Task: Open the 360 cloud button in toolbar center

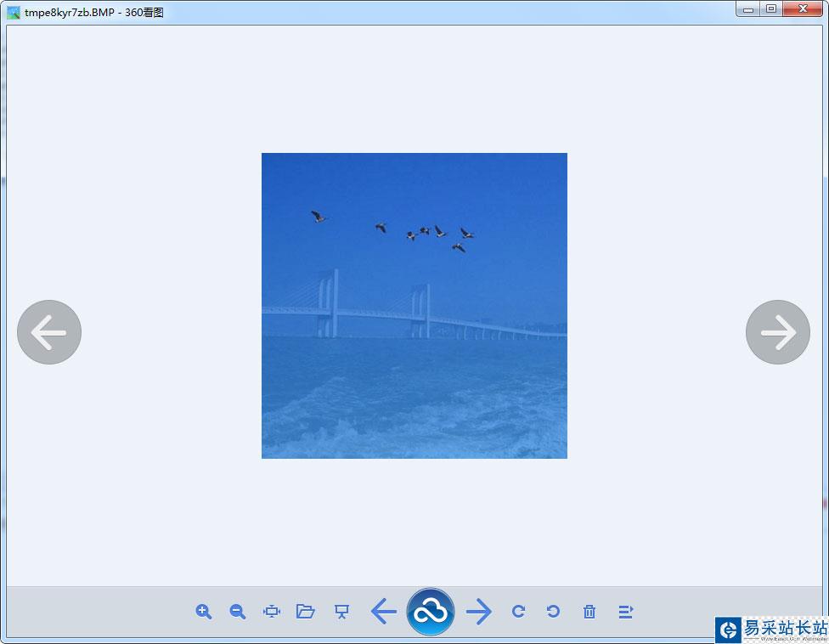Action: pos(431,612)
